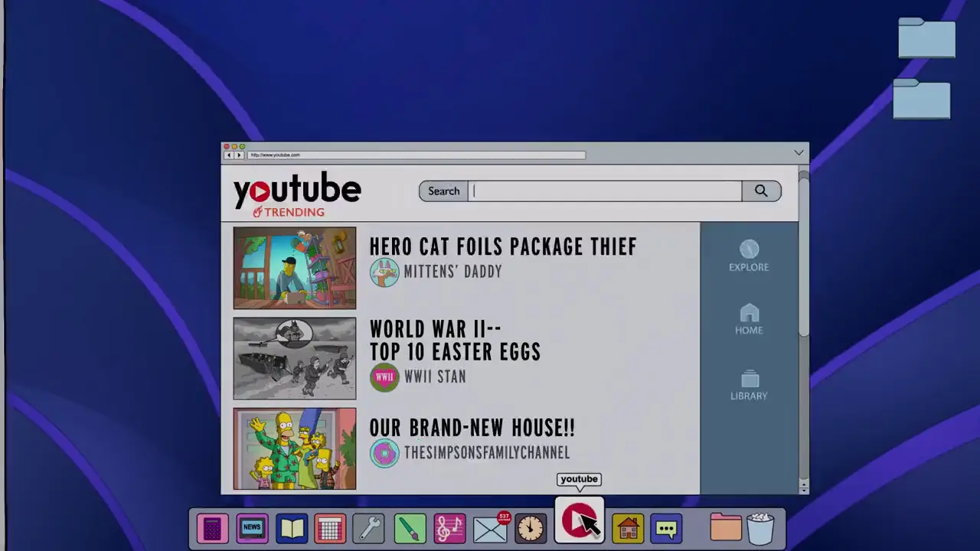Viewport: 980px width, 551px height.
Task: Open the trash can in the dock
Action: (x=760, y=528)
